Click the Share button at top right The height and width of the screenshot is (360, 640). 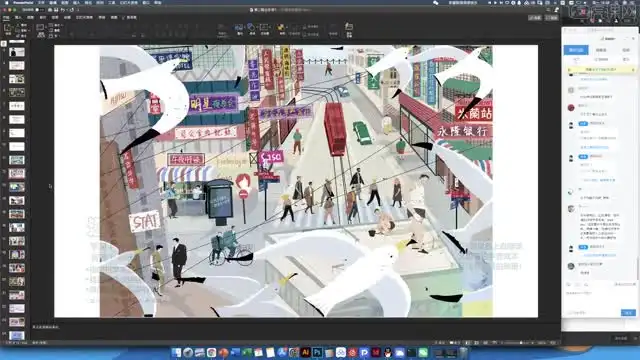[535, 18]
